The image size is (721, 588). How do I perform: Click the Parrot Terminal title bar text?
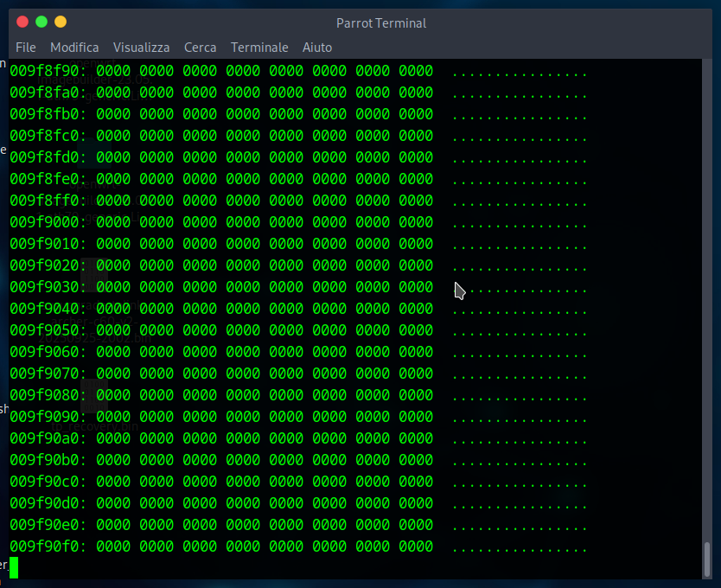(381, 23)
